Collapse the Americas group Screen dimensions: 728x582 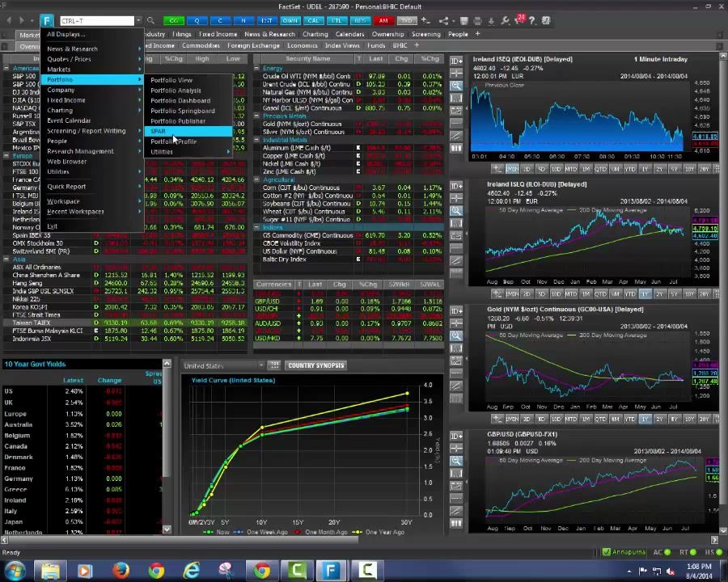[6, 68]
